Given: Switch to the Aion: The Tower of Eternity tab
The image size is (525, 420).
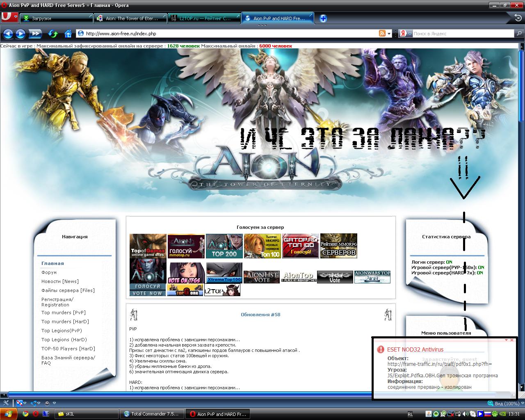Looking at the screenshot, I should 131,18.
